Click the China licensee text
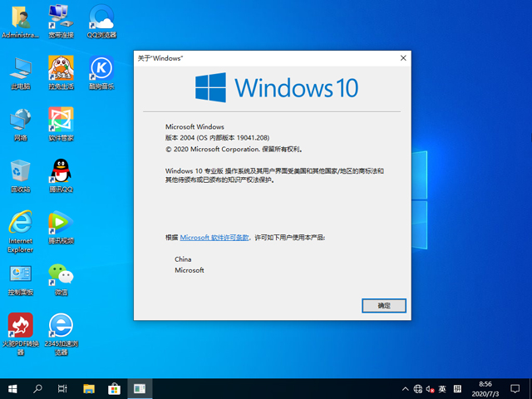The height and width of the screenshot is (399, 532). [183, 259]
